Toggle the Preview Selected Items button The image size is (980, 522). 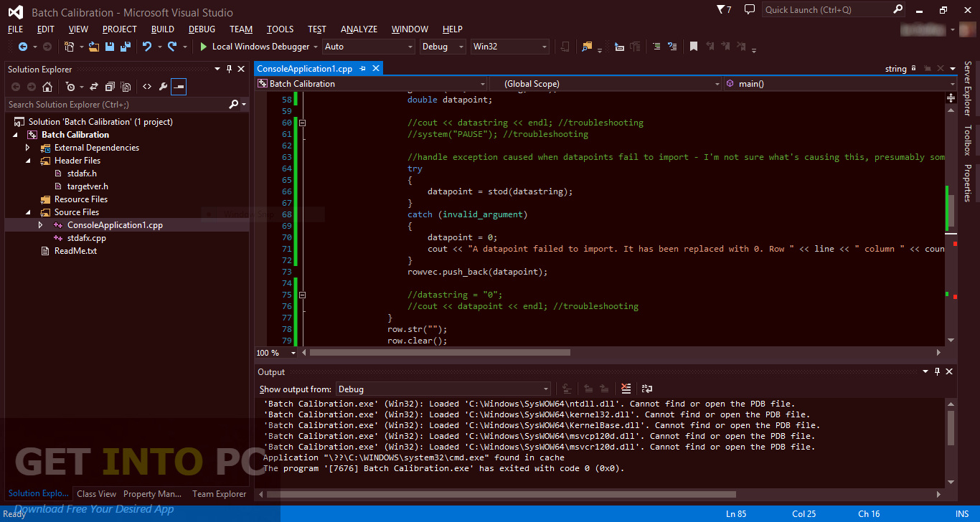coord(179,87)
